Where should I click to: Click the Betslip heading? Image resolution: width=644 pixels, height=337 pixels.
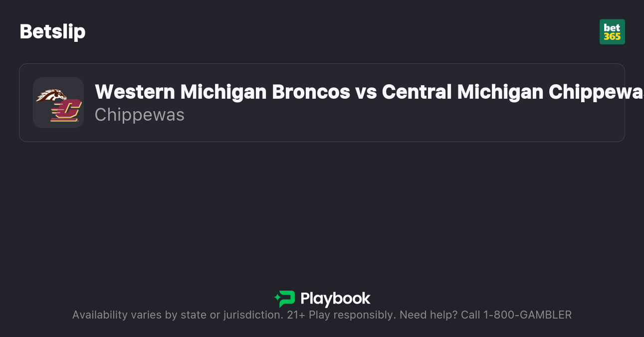tap(52, 31)
